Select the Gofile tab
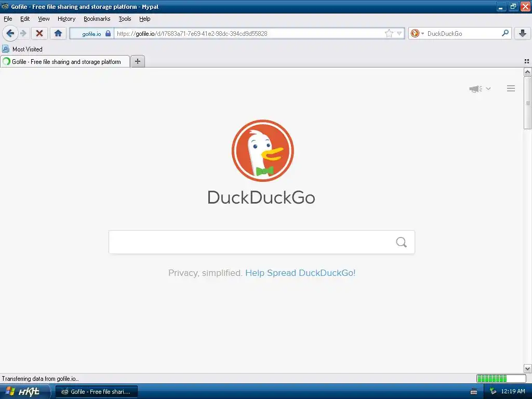This screenshot has width=532, height=399. tap(65, 62)
